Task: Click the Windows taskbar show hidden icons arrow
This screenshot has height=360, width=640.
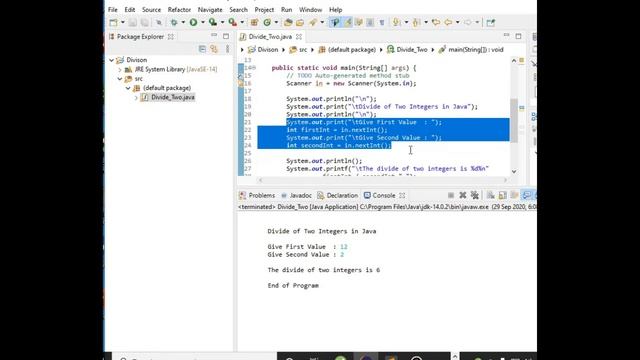Action: [x=455, y=356]
